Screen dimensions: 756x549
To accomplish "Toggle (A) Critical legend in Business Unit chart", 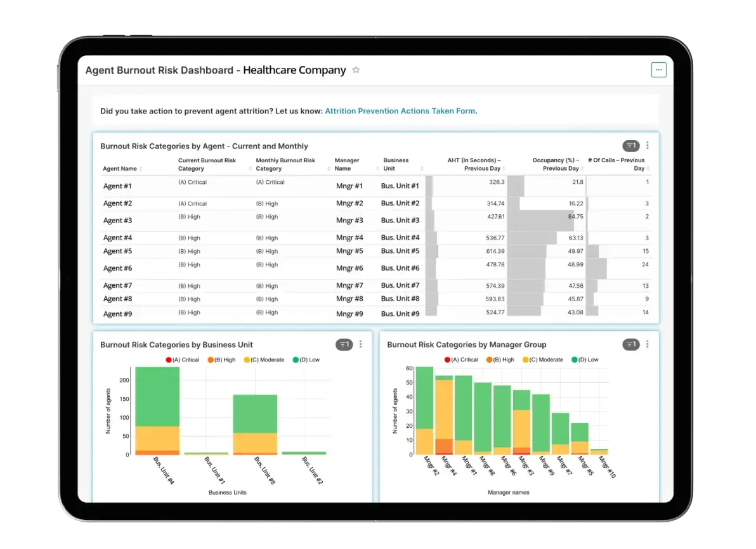I will pos(182,360).
